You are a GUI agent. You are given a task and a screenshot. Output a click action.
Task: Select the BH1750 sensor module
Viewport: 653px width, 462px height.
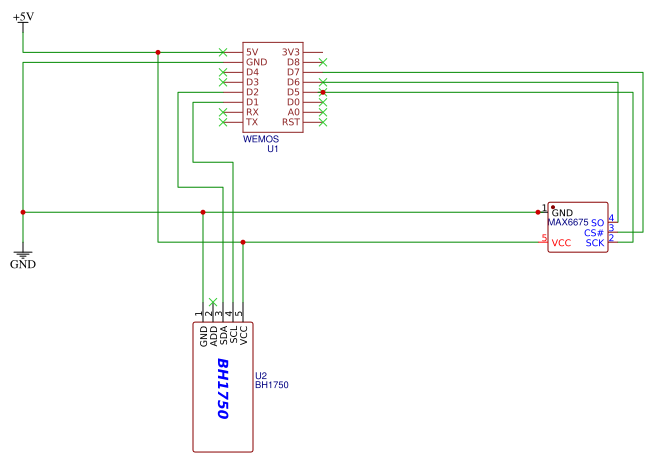[x=223, y=387]
